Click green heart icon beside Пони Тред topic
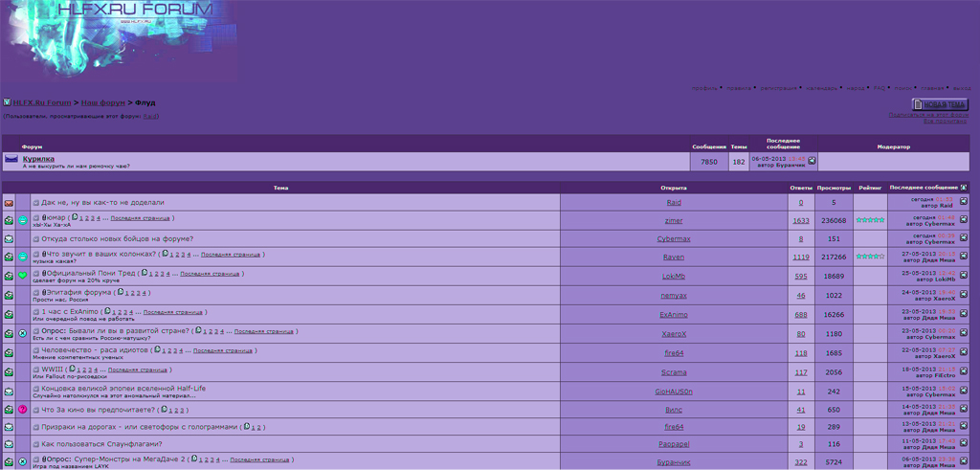The height and width of the screenshot is (470, 980). [x=23, y=276]
